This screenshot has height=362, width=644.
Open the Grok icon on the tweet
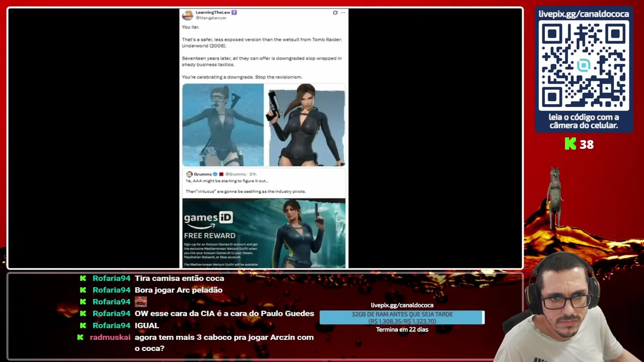(335, 13)
